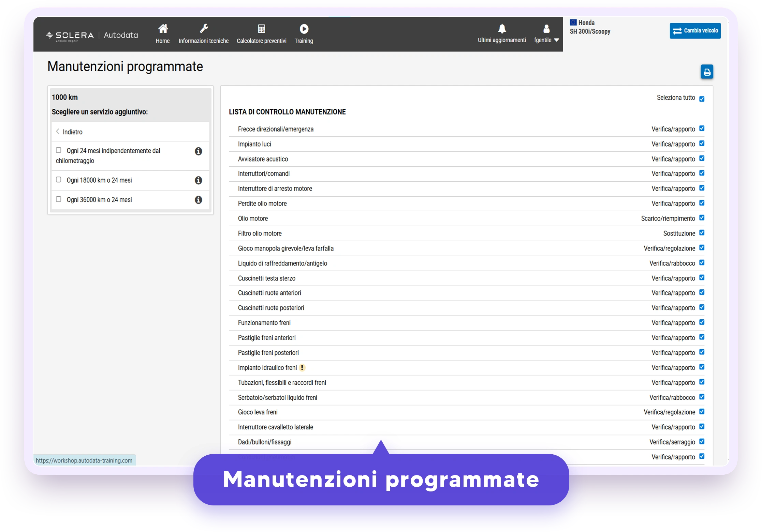Check the 'Ogni 24 mesi indipendentemente' service
Screen dimensions: 762x532
[59, 150]
